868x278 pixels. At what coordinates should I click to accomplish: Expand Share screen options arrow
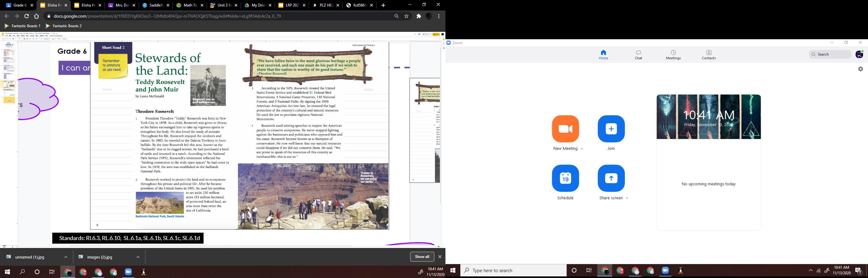coord(627,198)
